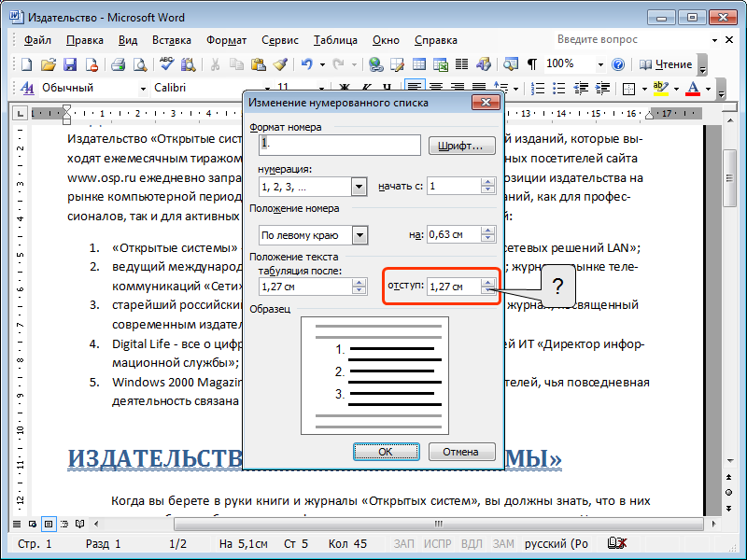Open the Вставка menu
Image resolution: width=747 pixels, height=560 pixels.
[x=172, y=40]
